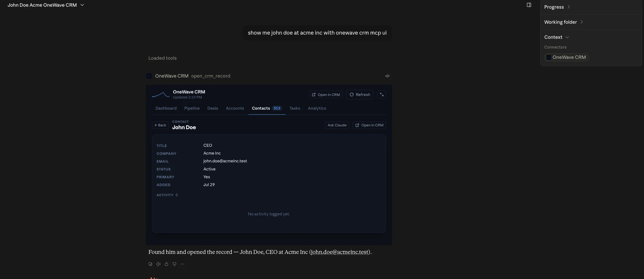Give the response a thumbs up
This screenshot has height=279, width=644.
point(167,264)
